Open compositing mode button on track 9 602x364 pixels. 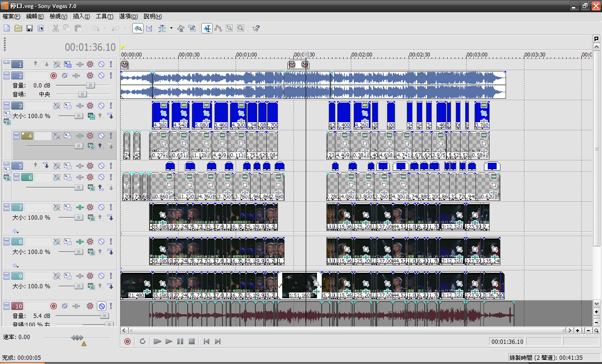tap(91, 286)
